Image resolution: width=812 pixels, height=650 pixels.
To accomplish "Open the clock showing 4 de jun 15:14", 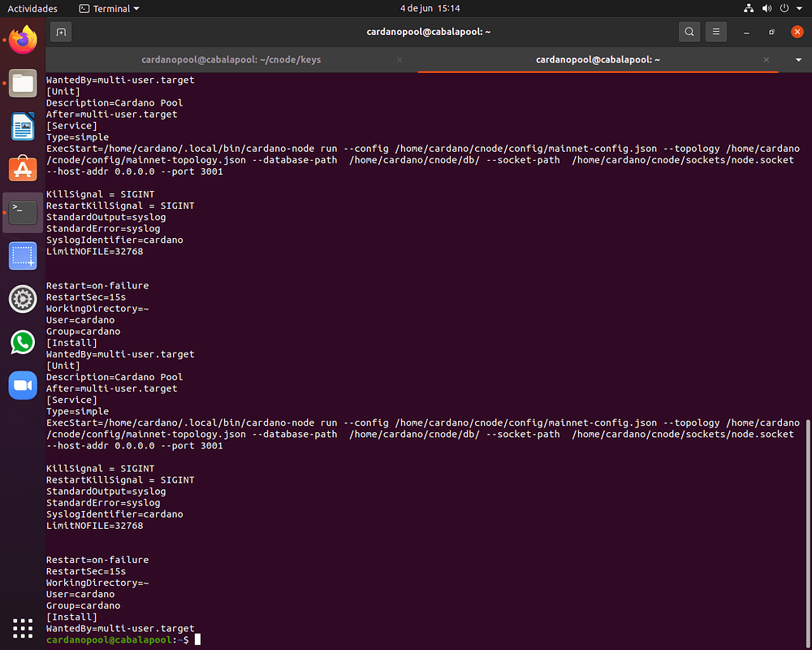I will [430, 8].
